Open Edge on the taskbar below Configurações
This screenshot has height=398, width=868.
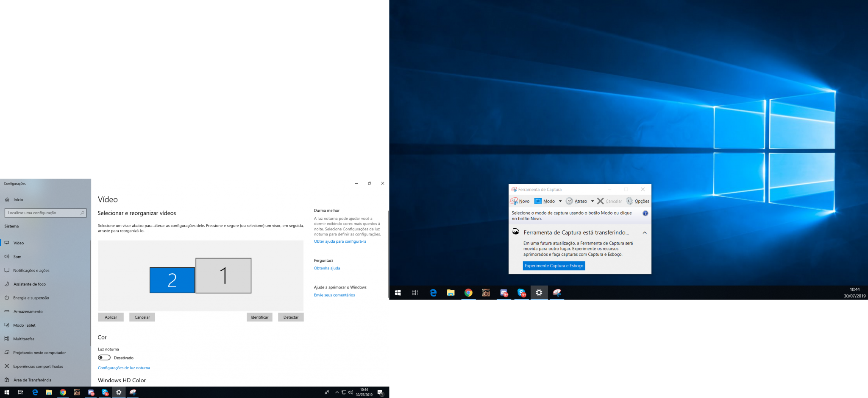[x=35, y=392]
